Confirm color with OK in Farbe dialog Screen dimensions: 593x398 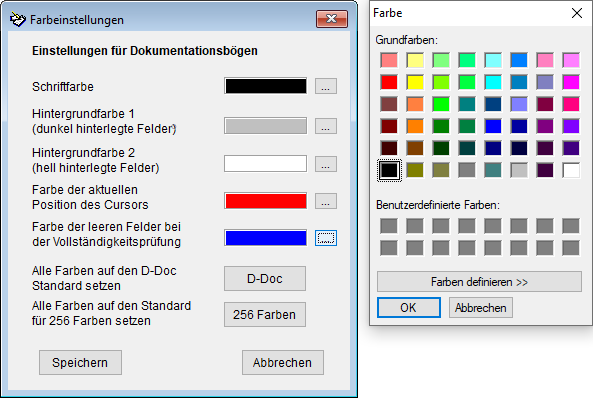tap(408, 307)
